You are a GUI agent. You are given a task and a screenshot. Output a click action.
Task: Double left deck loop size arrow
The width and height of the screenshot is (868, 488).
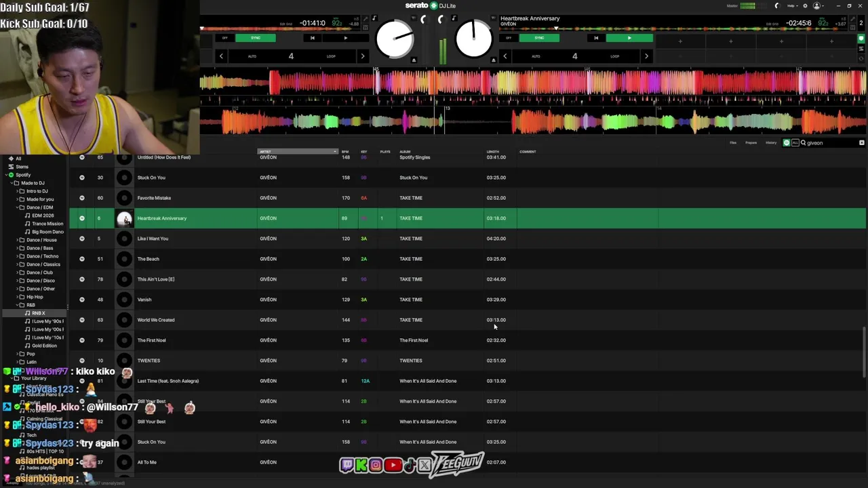point(363,56)
